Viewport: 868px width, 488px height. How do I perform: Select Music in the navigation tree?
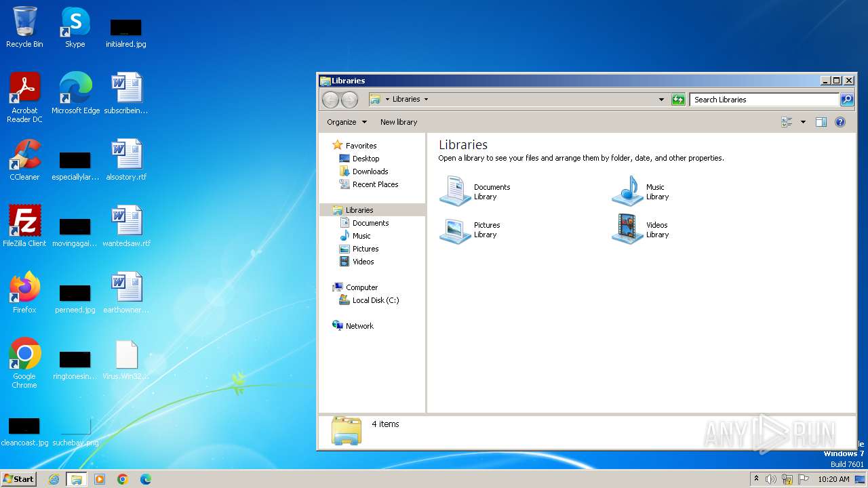coord(361,236)
